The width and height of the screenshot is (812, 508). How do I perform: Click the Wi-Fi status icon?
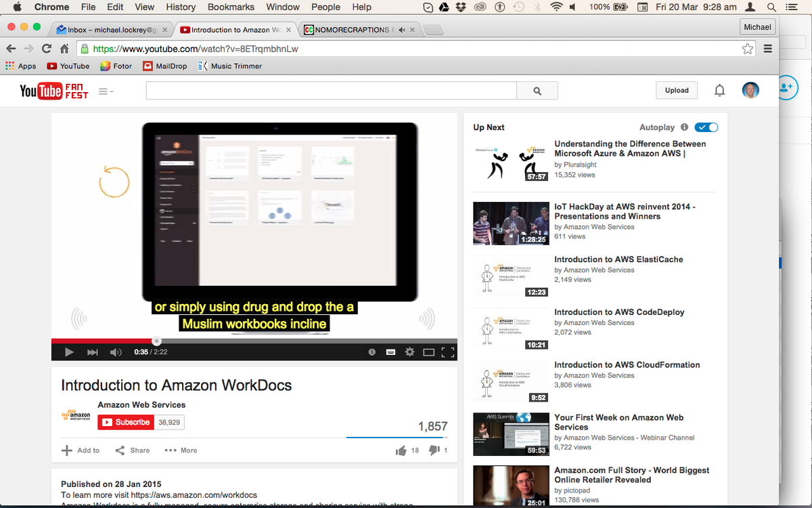click(x=556, y=7)
